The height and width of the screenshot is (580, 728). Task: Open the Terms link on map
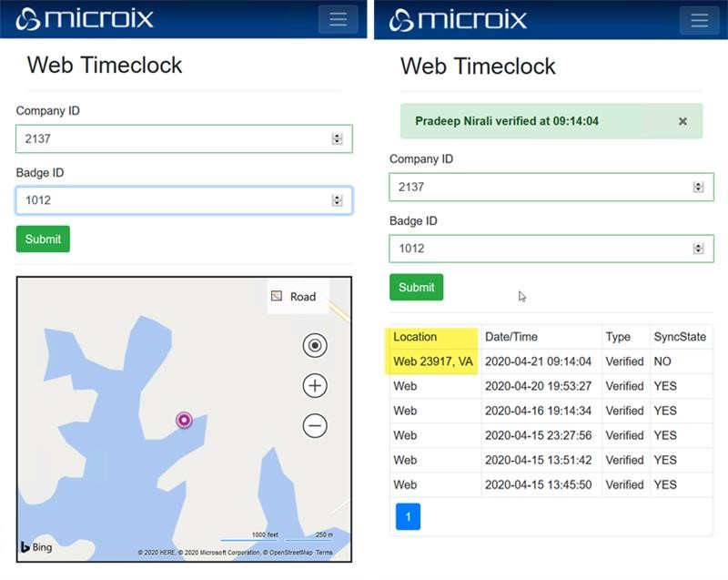324,553
